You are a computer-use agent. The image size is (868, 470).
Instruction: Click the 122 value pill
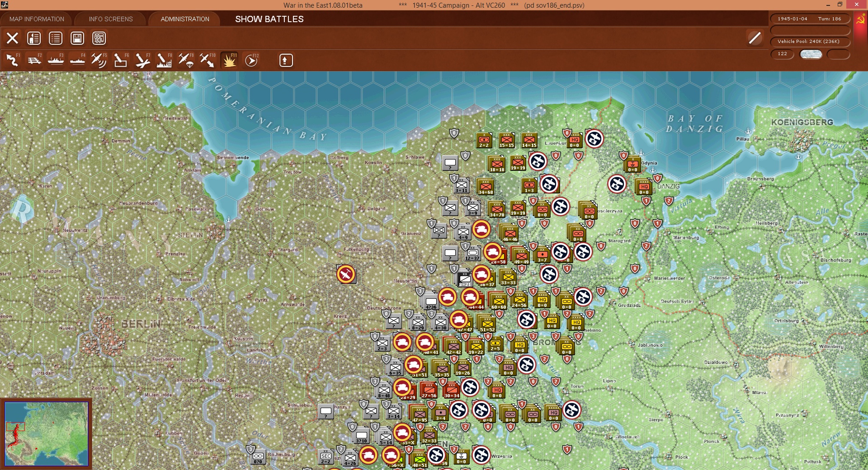782,54
